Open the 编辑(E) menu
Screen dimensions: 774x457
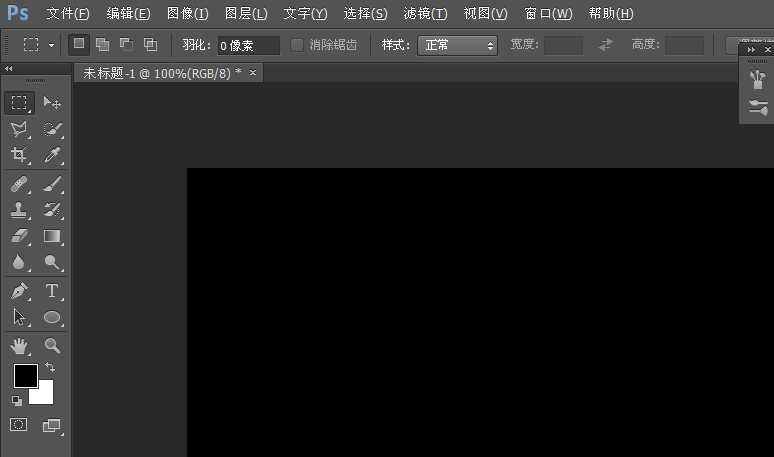tap(128, 14)
